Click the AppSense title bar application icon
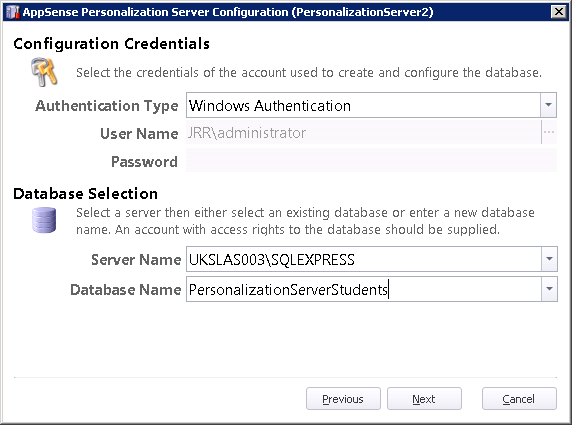Image resolution: width=572 pixels, height=425 pixels. tap(12, 12)
